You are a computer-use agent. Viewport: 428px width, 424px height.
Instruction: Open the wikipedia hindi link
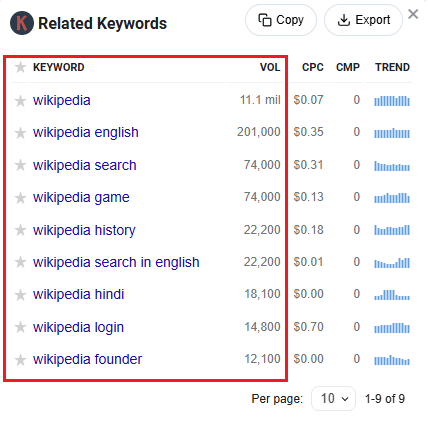[78, 294]
